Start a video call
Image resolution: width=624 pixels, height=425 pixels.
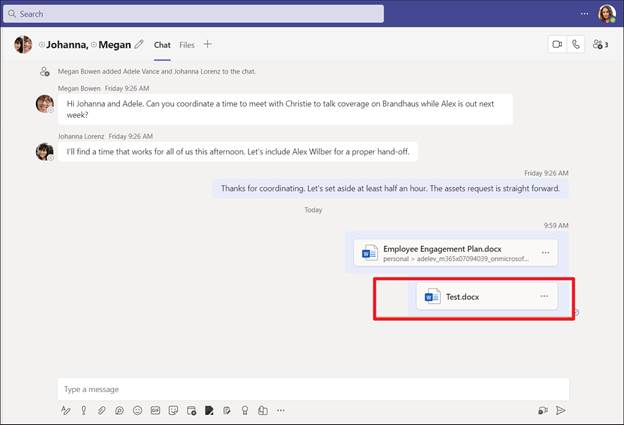pyautogui.click(x=557, y=44)
